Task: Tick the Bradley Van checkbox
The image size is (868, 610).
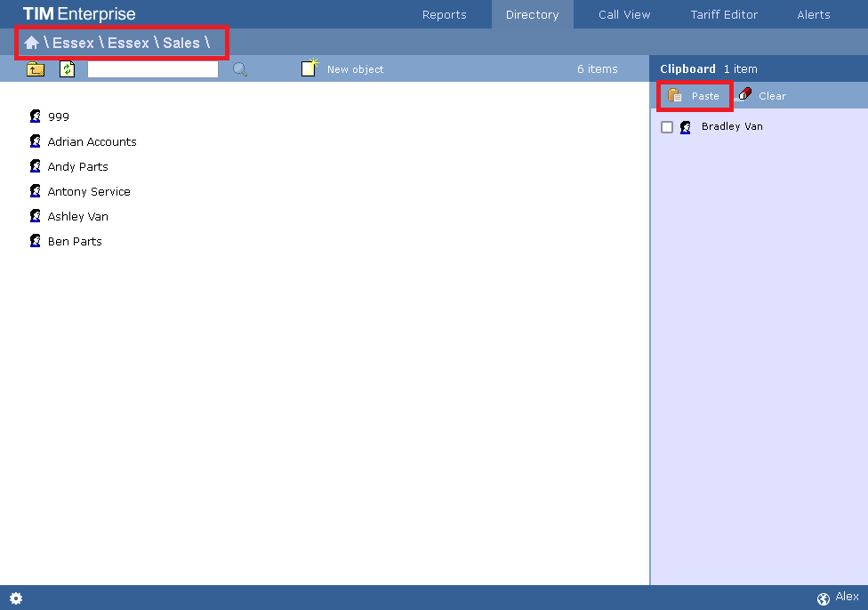Action: click(667, 127)
